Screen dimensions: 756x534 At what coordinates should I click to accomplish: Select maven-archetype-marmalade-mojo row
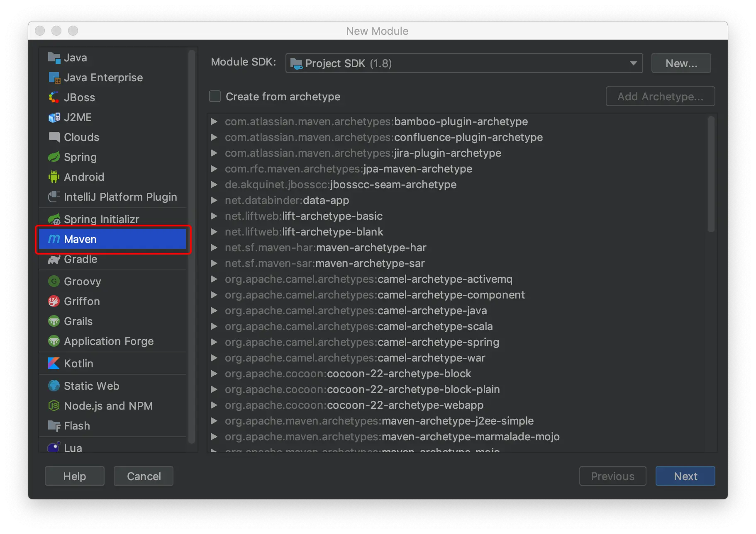(x=458, y=437)
